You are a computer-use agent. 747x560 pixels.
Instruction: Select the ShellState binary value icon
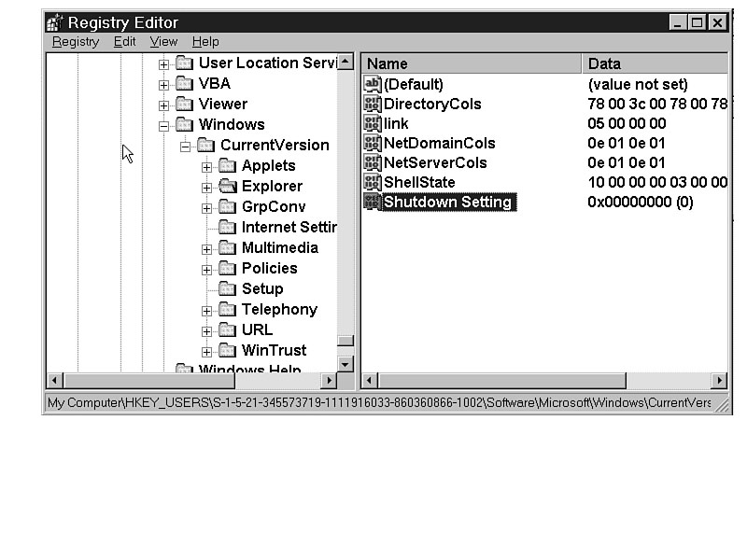373,182
